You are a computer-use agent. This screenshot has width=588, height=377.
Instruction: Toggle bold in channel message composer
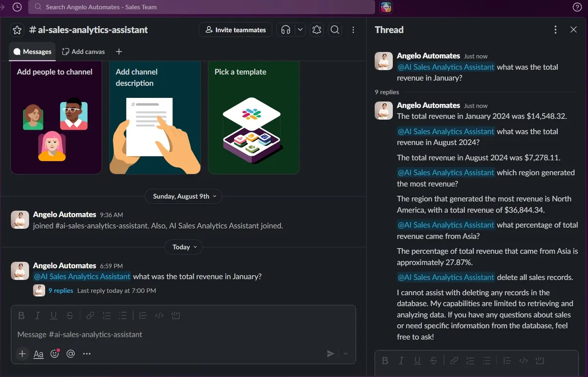click(21, 316)
